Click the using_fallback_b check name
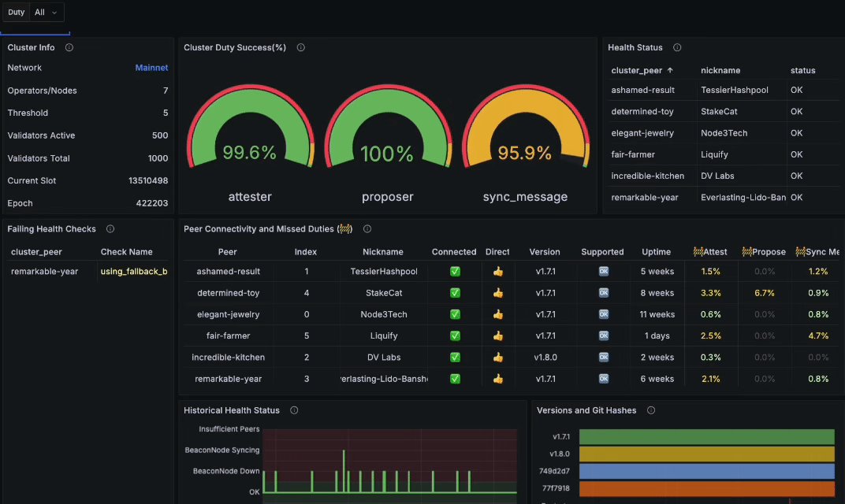Image resolution: width=845 pixels, height=504 pixels. [134, 272]
